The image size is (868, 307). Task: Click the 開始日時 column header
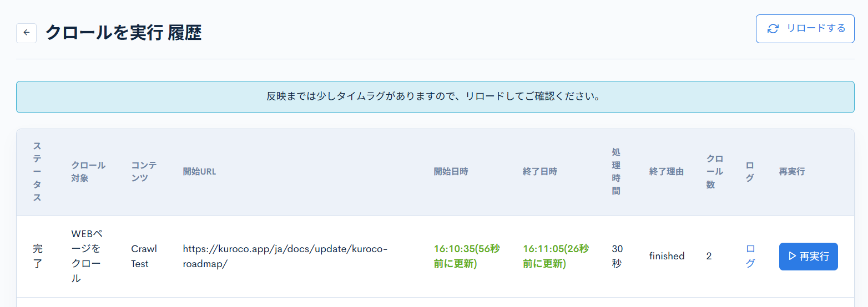[x=451, y=172]
